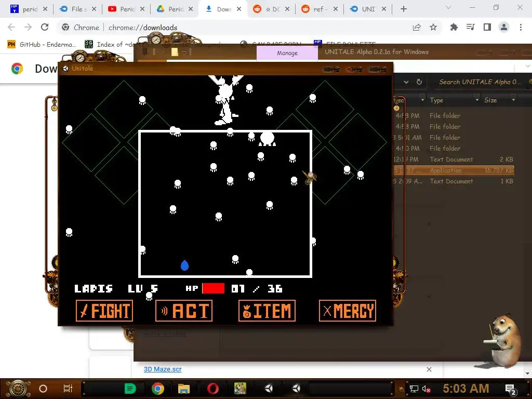Go back in Chrome
The width and height of the screenshot is (532, 399).
pos(11,27)
